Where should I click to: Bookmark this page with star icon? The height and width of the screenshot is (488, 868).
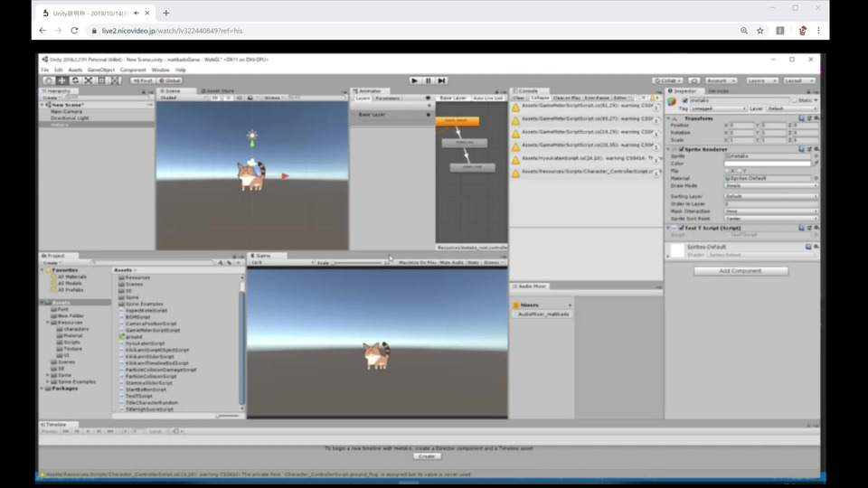click(760, 31)
